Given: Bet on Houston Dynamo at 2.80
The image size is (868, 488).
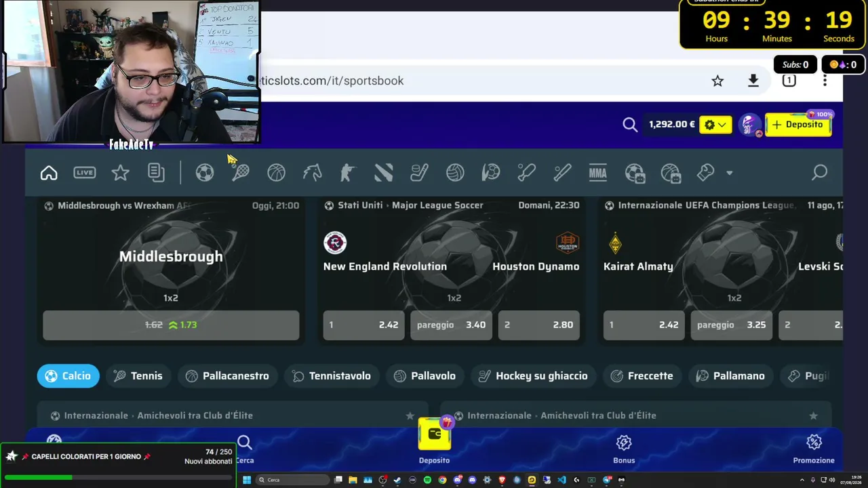Looking at the screenshot, I should [x=539, y=325].
